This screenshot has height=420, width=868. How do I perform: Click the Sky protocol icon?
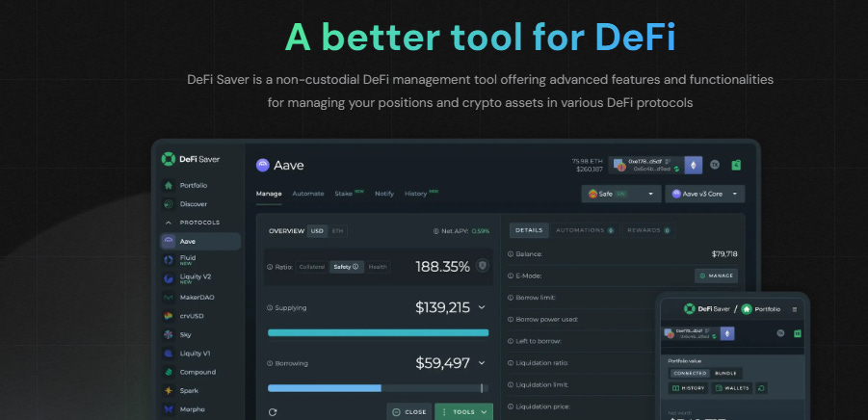pyautogui.click(x=169, y=335)
